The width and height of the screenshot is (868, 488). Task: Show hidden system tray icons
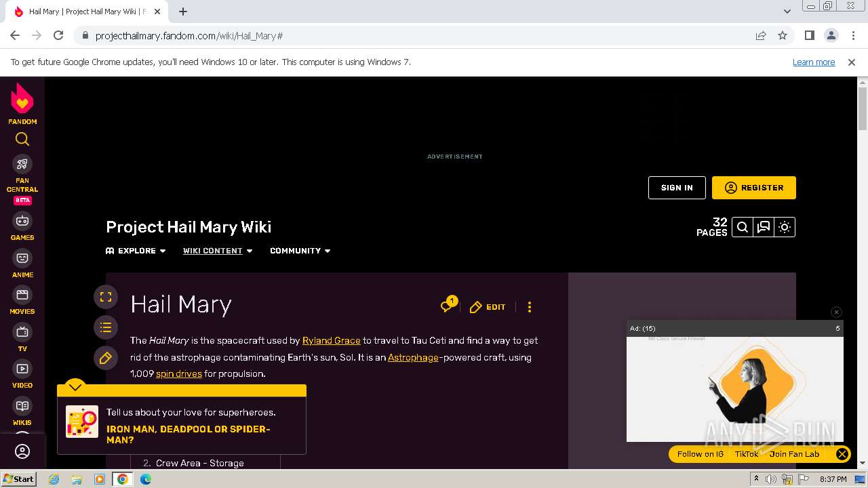click(756, 479)
